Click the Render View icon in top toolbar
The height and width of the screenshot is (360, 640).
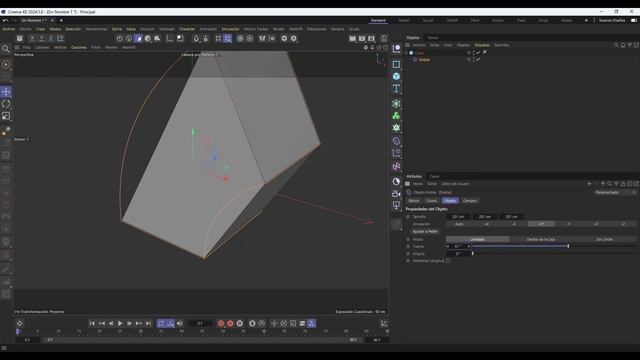point(353,38)
